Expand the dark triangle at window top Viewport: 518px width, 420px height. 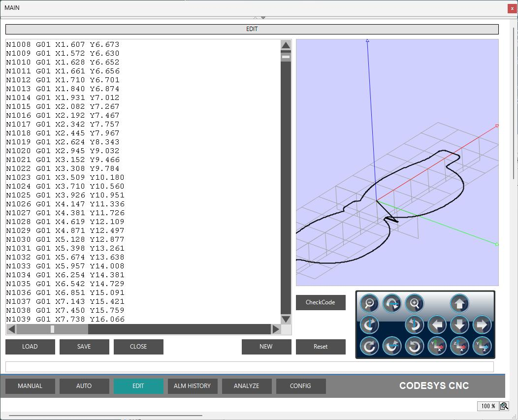(263, 18)
